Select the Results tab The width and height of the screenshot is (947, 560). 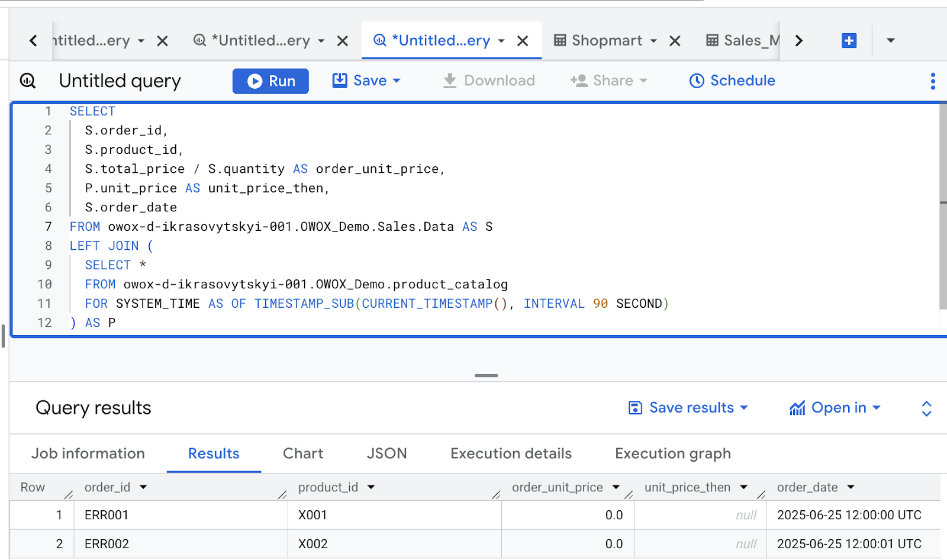pyautogui.click(x=214, y=453)
